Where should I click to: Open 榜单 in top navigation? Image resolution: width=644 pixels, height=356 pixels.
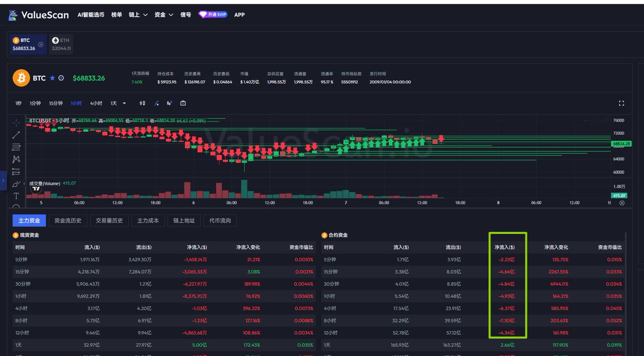pyautogui.click(x=117, y=15)
